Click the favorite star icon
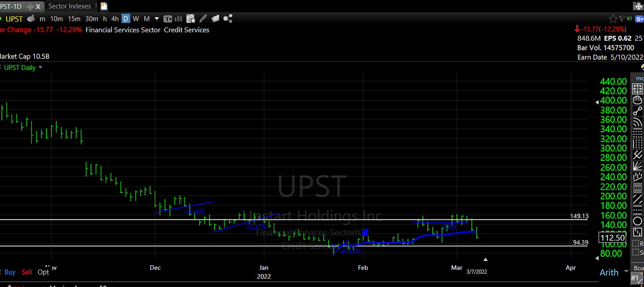The image size is (644, 287). point(613,19)
